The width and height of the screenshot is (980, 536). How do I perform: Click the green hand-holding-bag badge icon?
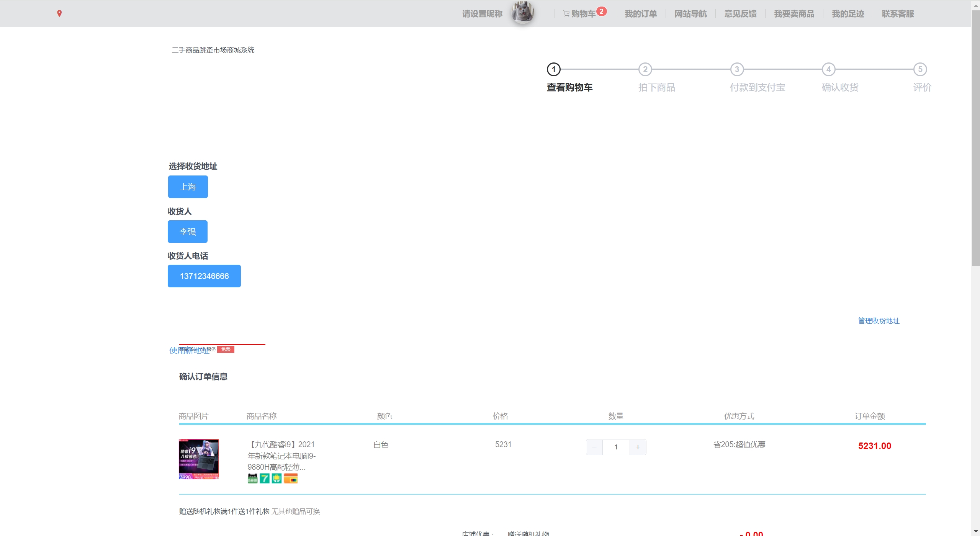276,478
